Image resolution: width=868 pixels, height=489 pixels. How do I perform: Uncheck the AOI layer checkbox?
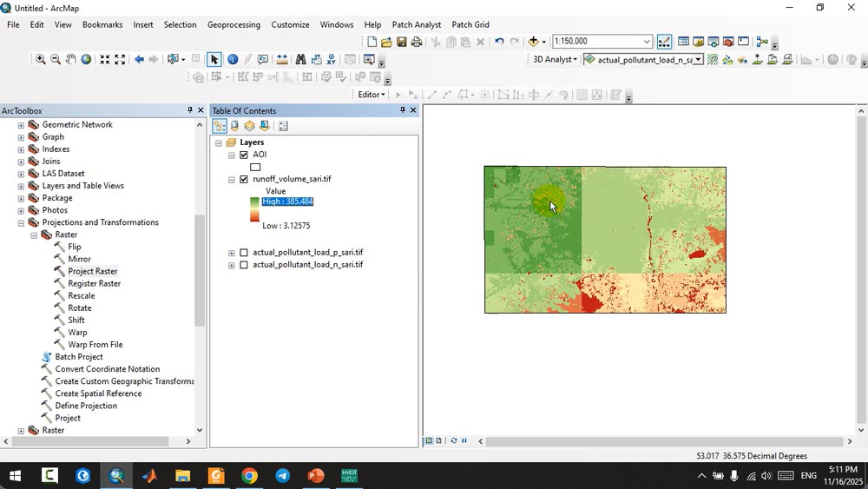pyautogui.click(x=244, y=155)
